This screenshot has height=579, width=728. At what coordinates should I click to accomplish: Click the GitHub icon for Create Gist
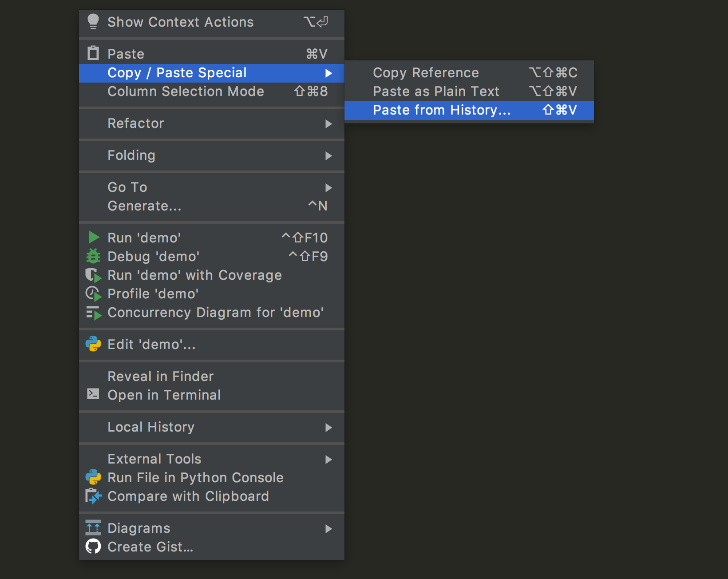tap(93, 547)
